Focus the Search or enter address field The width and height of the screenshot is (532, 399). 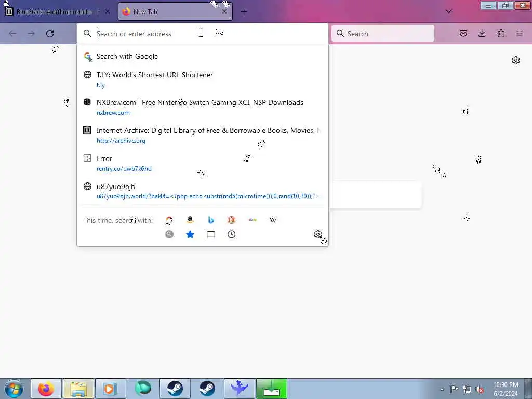(203, 34)
